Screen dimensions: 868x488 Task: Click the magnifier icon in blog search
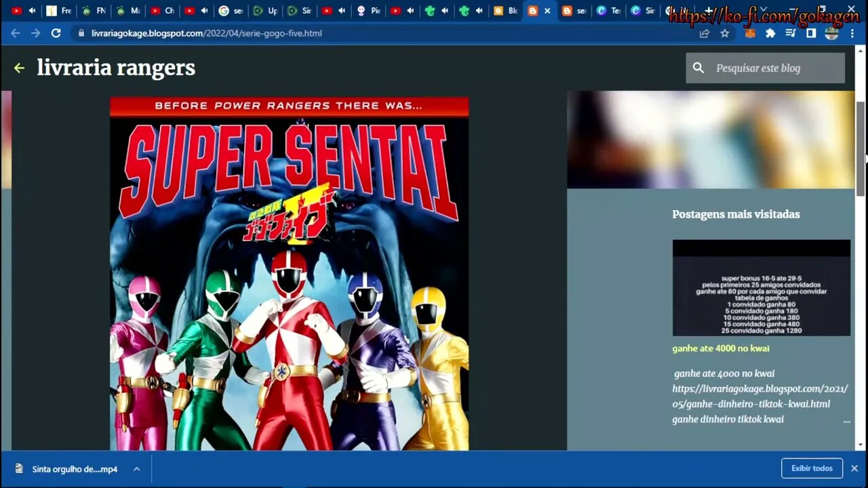click(698, 68)
